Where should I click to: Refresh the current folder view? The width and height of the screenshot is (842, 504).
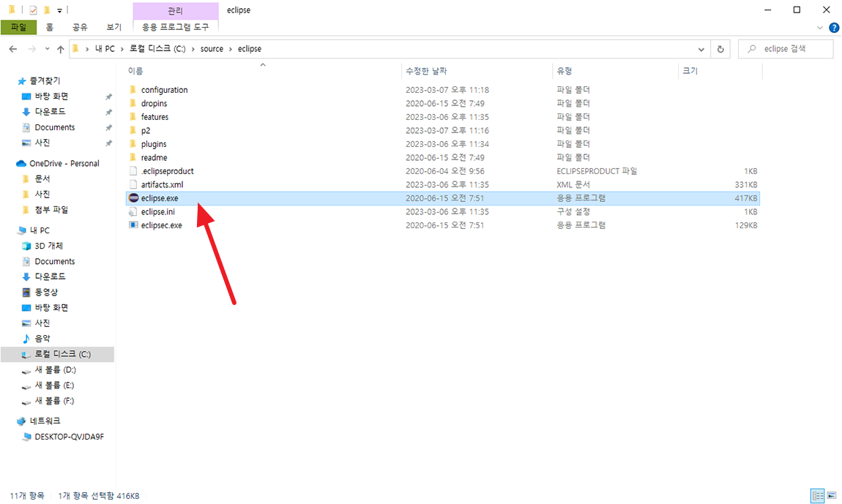pos(720,49)
